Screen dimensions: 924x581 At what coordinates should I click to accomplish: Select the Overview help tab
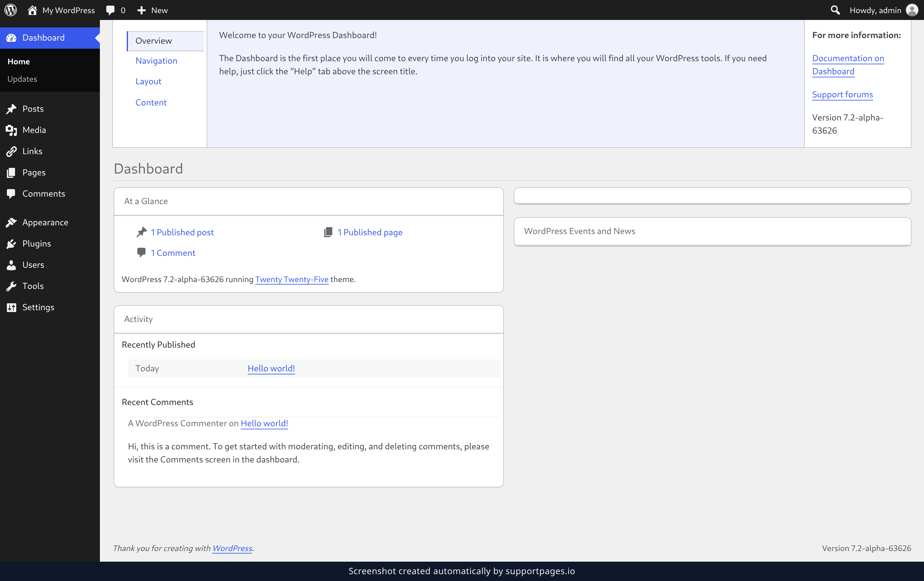point(165,41)
